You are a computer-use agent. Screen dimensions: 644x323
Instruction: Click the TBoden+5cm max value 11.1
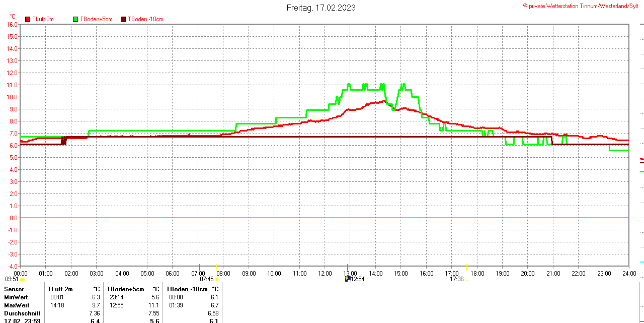point(155,305)
